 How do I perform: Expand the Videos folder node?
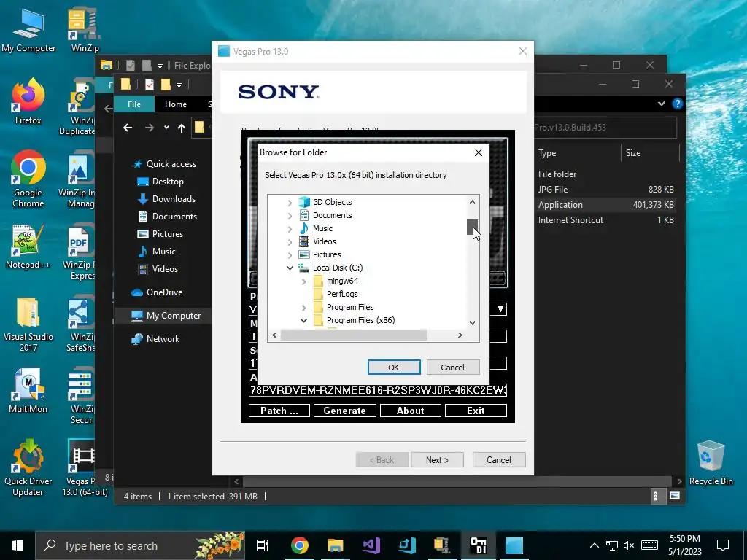point(290,242)
